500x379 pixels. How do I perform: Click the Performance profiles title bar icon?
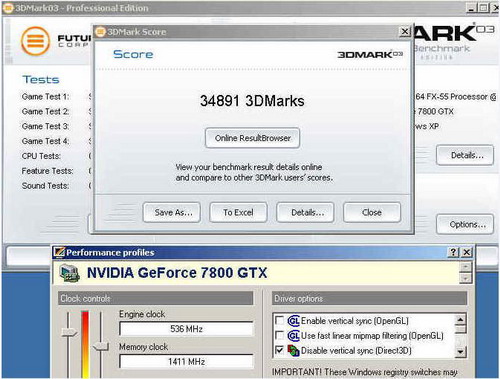(x=59, y=252)
